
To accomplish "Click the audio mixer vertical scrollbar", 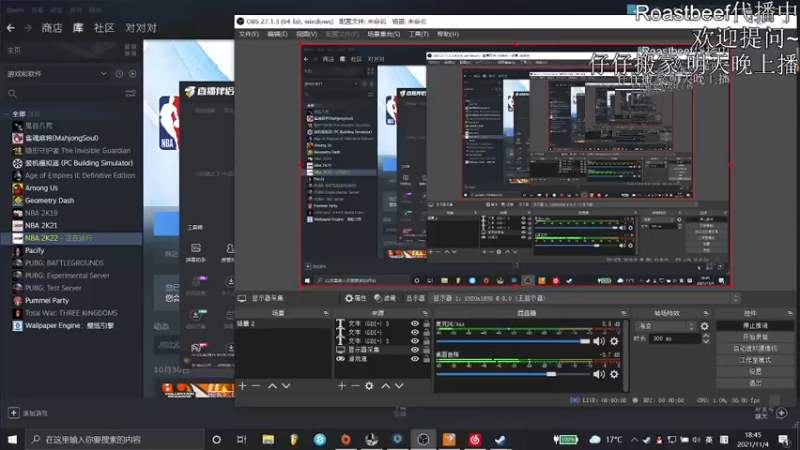I will [626, 356].
